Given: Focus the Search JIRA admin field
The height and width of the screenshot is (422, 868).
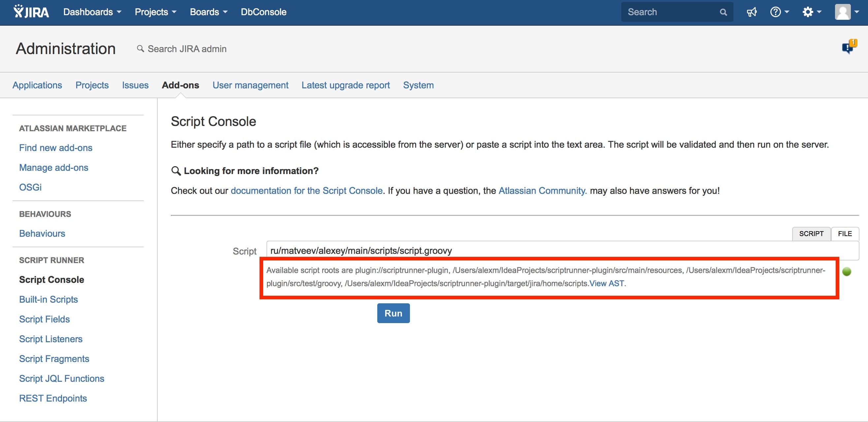Looking at the screenshot, I should click(x=187, y=49).
